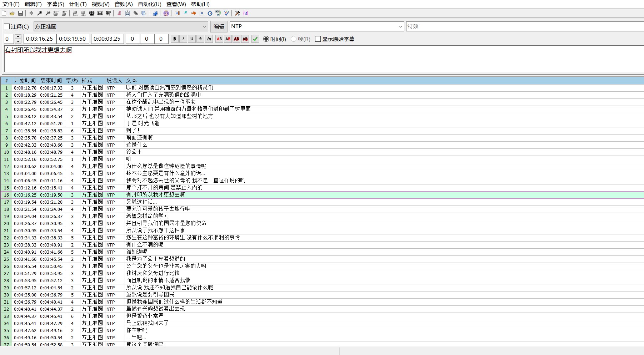Open the 文件(F) menu

click(11, 4)
